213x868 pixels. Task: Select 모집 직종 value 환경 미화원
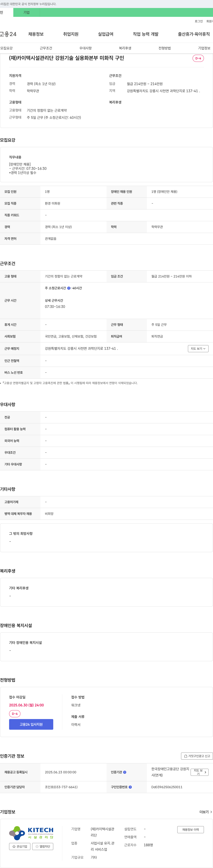[53, 203]
